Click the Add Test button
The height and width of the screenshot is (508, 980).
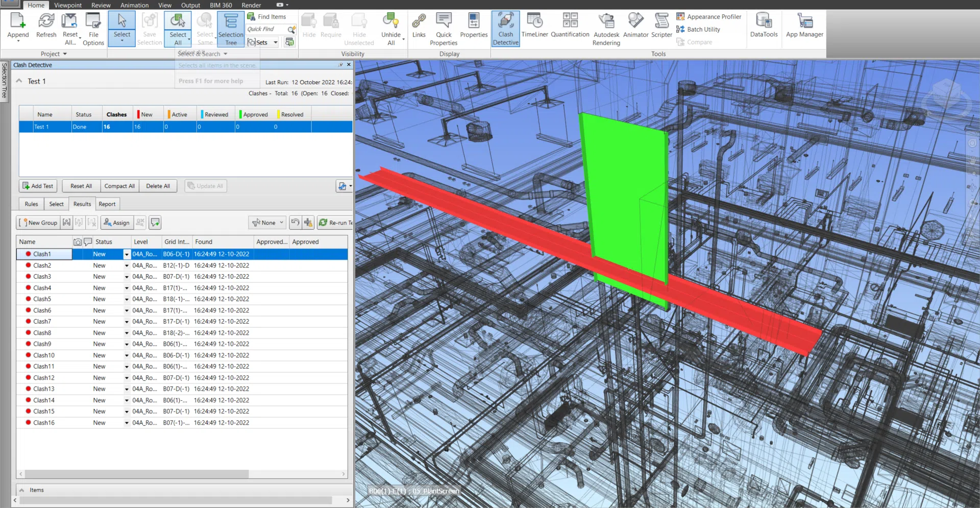38,186
